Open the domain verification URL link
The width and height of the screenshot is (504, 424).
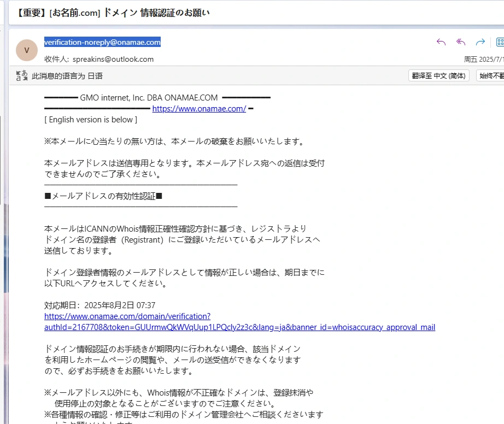pyautogui.click(x=240, y=322)
